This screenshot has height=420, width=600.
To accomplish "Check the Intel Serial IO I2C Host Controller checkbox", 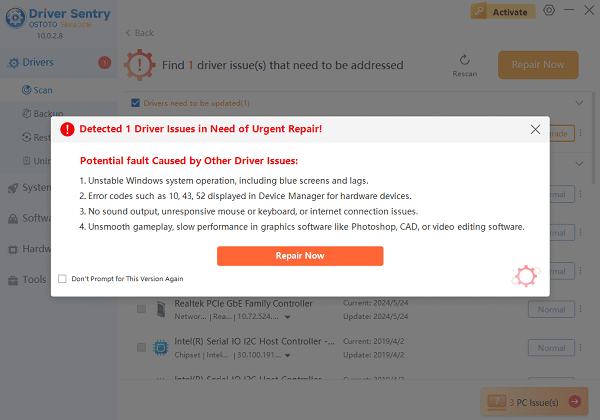I will pos(142,347).
